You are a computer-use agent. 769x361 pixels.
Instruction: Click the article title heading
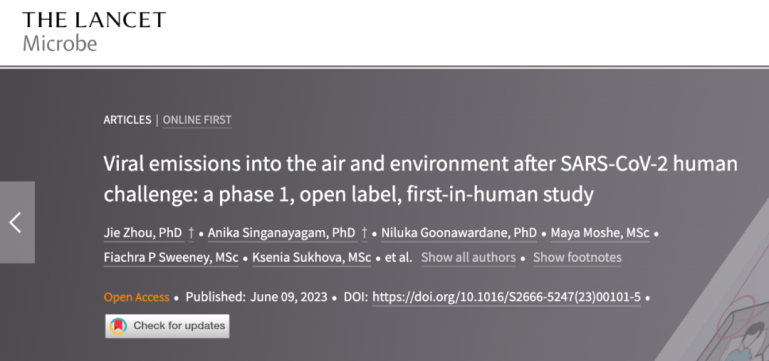420,179
